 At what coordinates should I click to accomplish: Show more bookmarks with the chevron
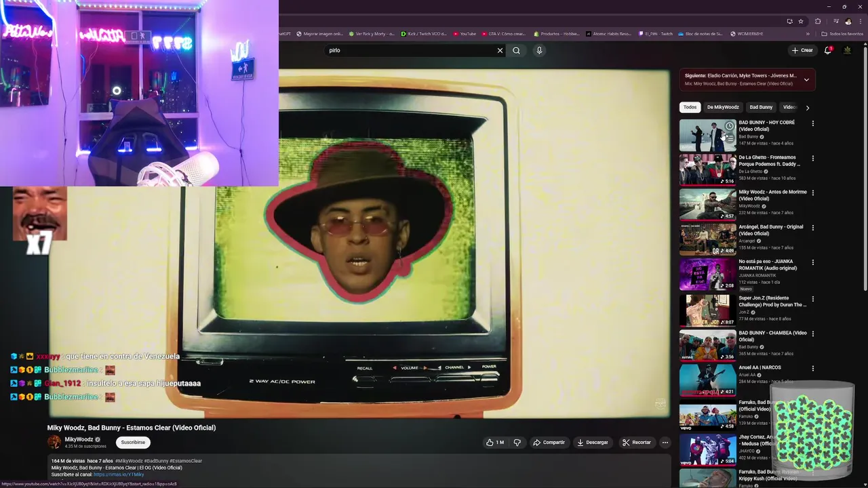pos(808,34)
